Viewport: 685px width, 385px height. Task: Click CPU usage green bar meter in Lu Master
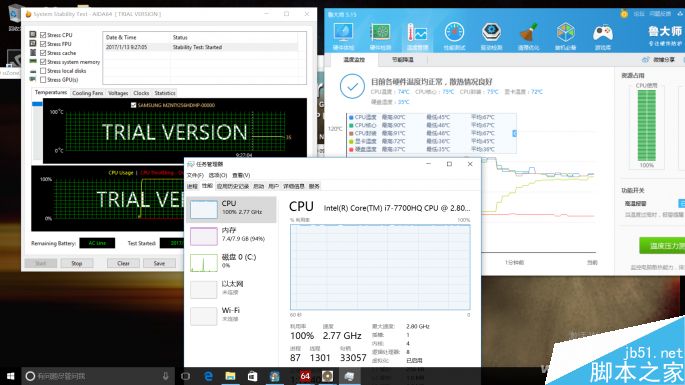click(647, 126)
